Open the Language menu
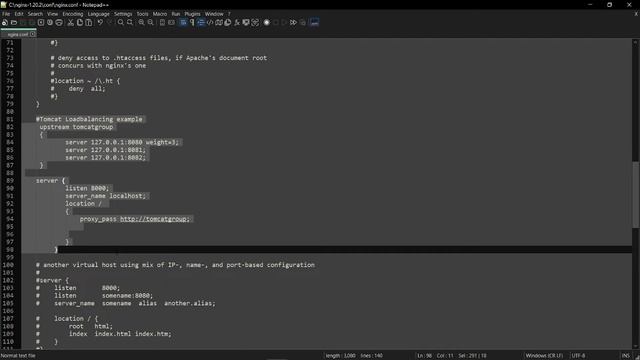 click(x=98, y=14)
